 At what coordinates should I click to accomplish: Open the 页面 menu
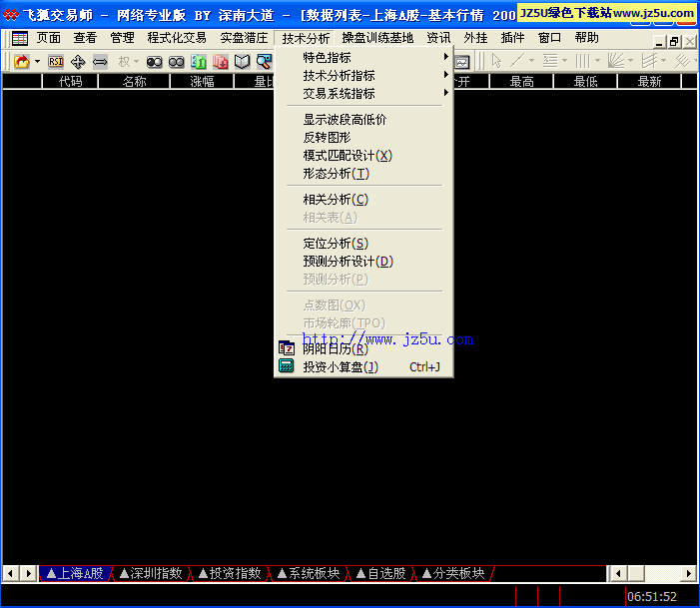point(48,38)
